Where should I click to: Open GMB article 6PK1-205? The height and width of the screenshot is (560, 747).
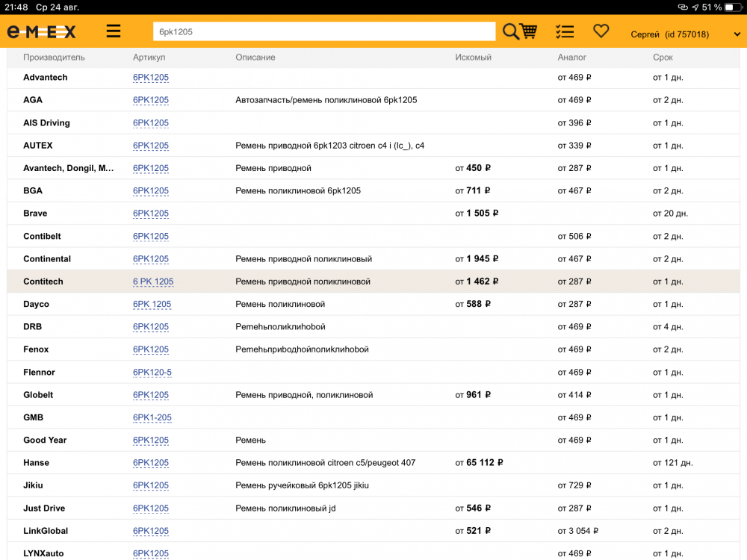click(x=152, y=417)
